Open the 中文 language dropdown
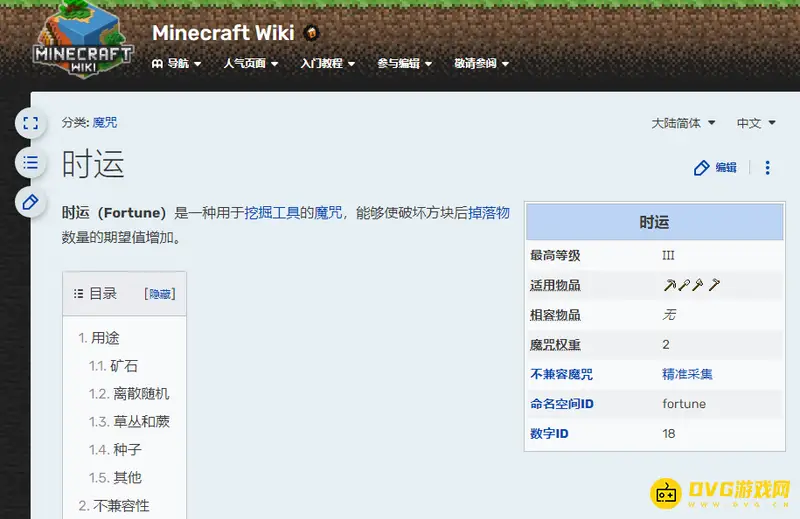 click(756, 123)
